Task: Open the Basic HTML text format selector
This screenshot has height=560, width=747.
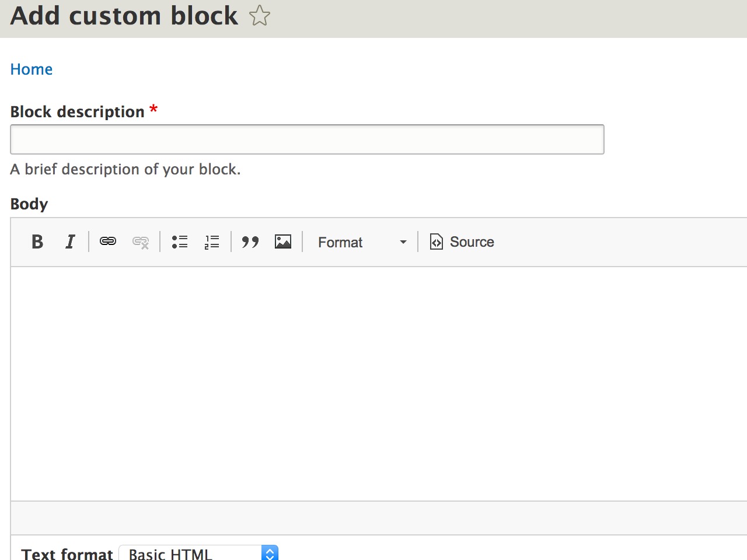Action: pyautogui.click(x=198, y=553)
